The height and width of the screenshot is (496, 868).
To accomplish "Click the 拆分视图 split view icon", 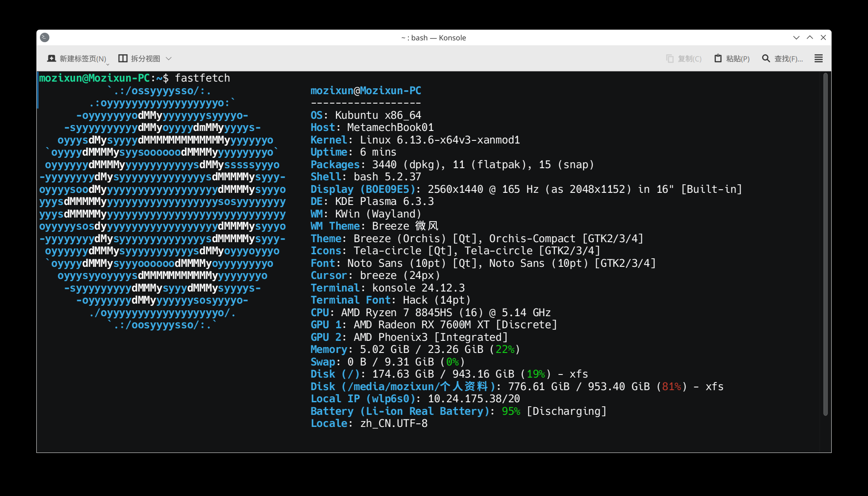I will point(123,59).
